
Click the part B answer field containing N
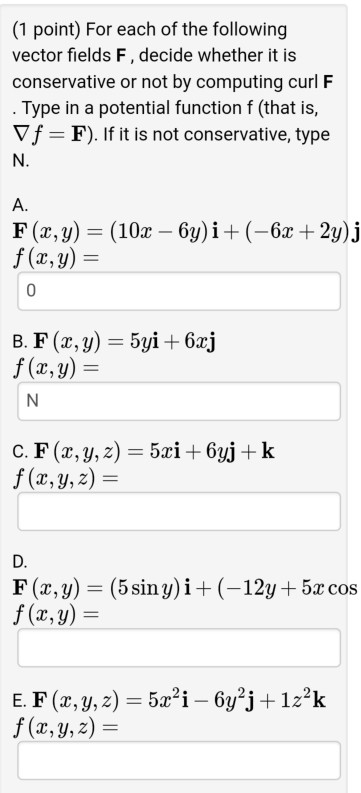tap(179, 401)
